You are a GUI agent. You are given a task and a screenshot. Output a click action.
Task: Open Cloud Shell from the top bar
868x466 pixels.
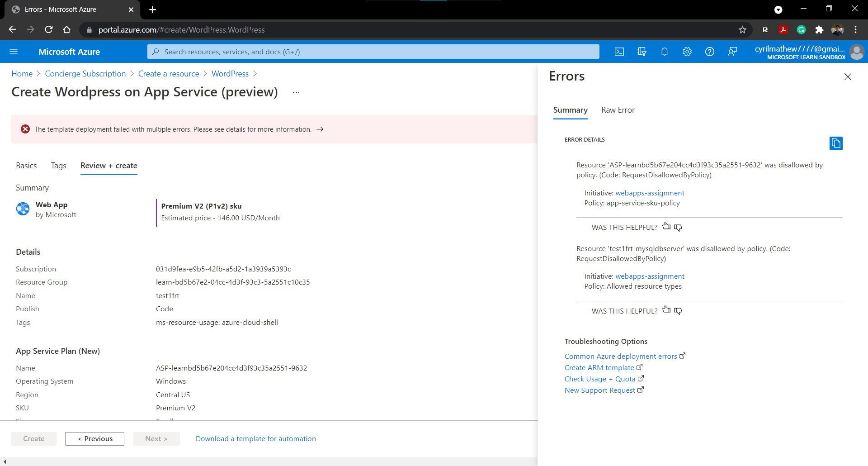click(x=619, y=52)
